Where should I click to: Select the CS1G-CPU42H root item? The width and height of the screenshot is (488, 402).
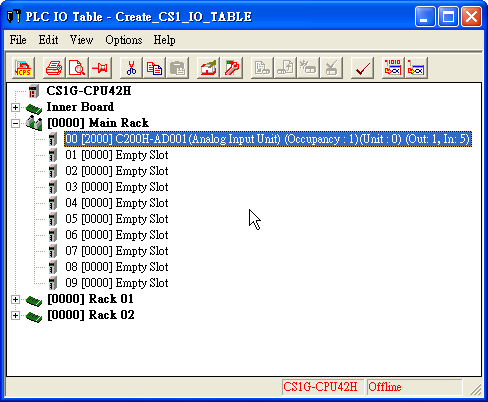pos(89,91)
